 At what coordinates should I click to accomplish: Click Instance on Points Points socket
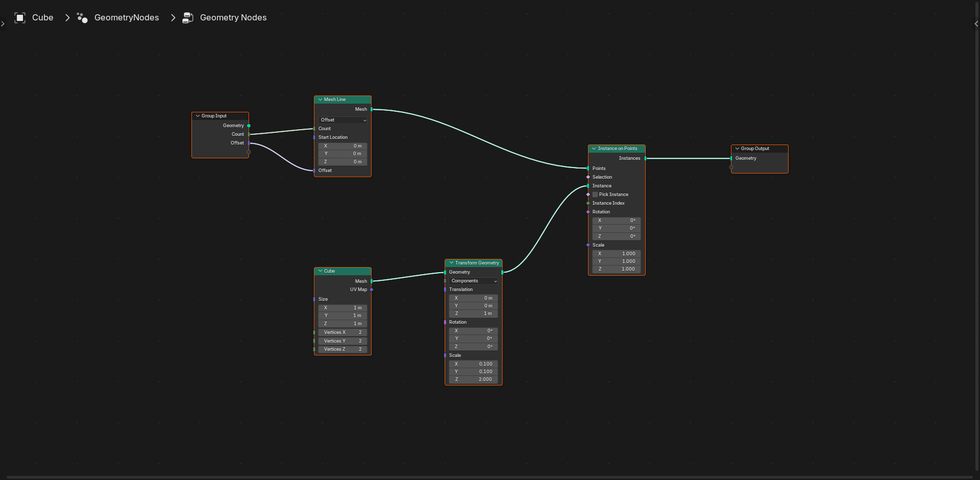[x=588, y=169]
